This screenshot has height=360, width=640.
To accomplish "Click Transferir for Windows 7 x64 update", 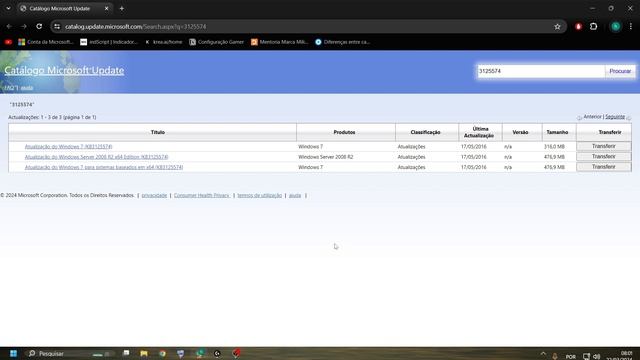I will tap(603, 167).
